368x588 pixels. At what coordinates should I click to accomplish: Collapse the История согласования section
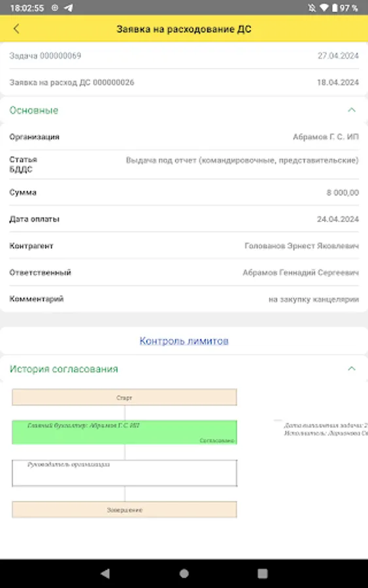(352, 368)
